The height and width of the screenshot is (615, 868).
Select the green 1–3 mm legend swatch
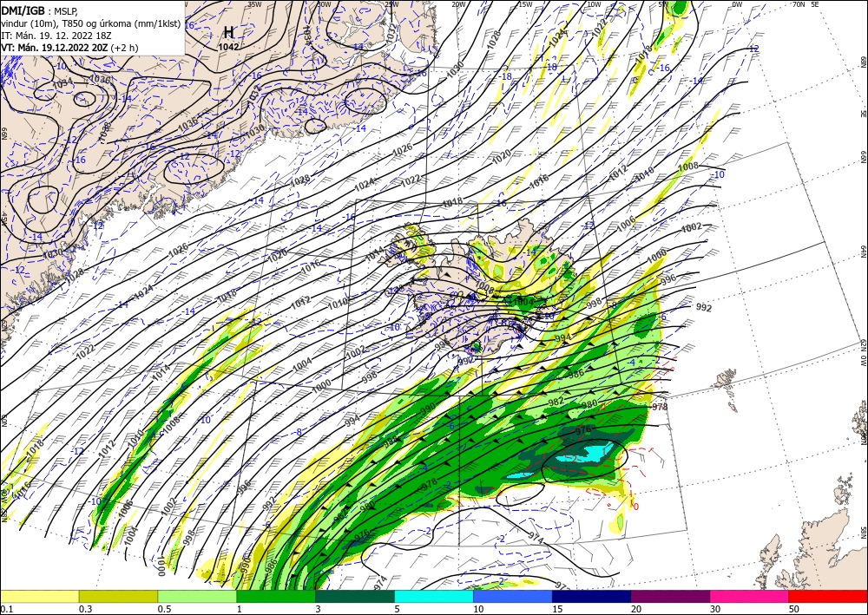click(276, 597)
